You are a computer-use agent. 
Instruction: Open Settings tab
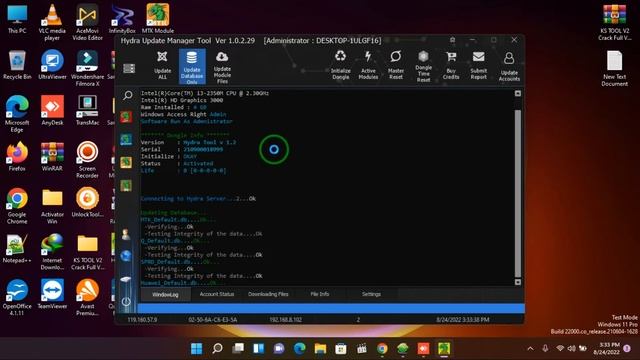(371, 294)
